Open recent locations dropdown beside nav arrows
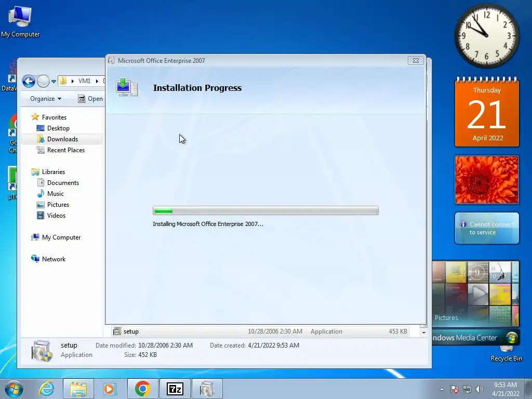This screenshot has width=532, height=399. (54, 82)
